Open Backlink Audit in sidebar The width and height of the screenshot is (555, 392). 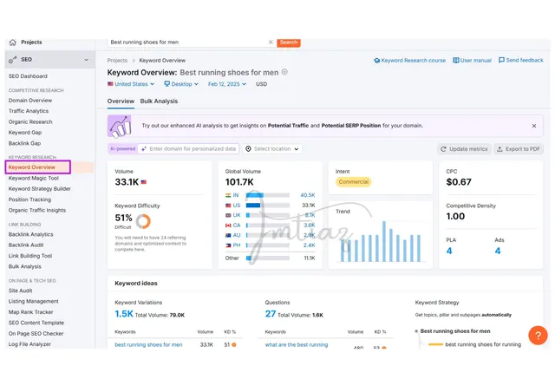coord(26,245)
